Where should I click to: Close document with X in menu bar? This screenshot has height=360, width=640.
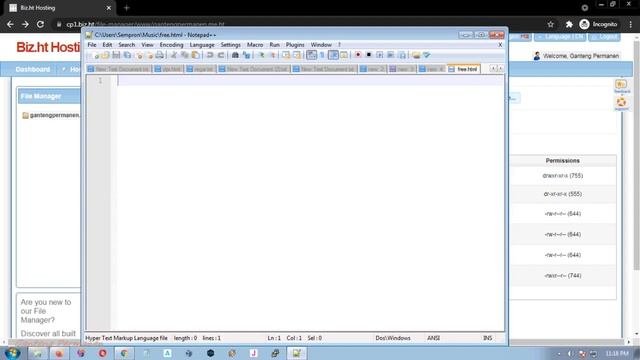500,45
